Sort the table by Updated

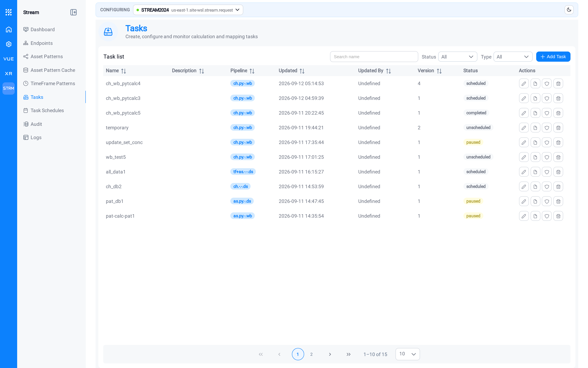302,71
